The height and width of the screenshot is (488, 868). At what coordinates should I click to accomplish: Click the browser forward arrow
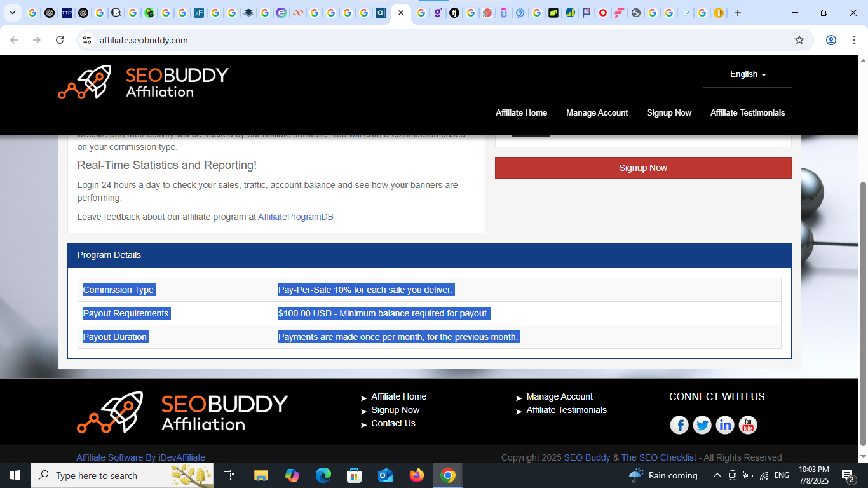tap(37, 40)
